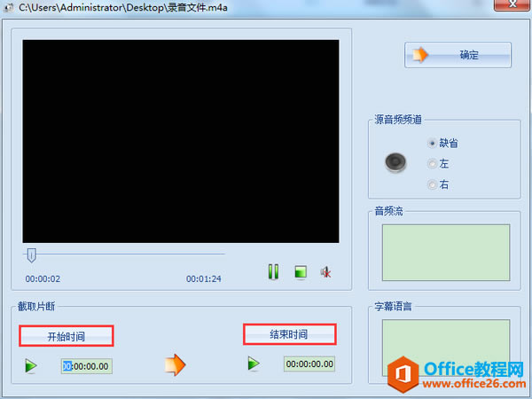Select the 左 audio channel option

point(432,164)
